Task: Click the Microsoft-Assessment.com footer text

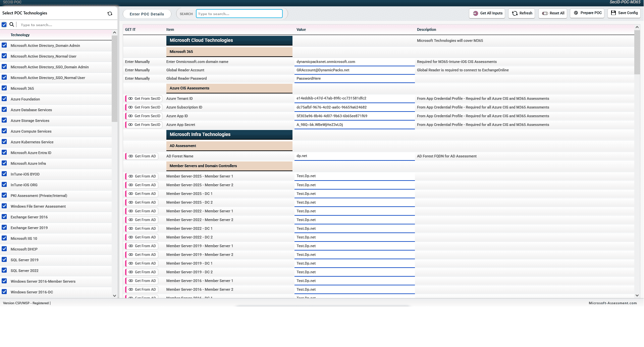Action: (612, 303)
